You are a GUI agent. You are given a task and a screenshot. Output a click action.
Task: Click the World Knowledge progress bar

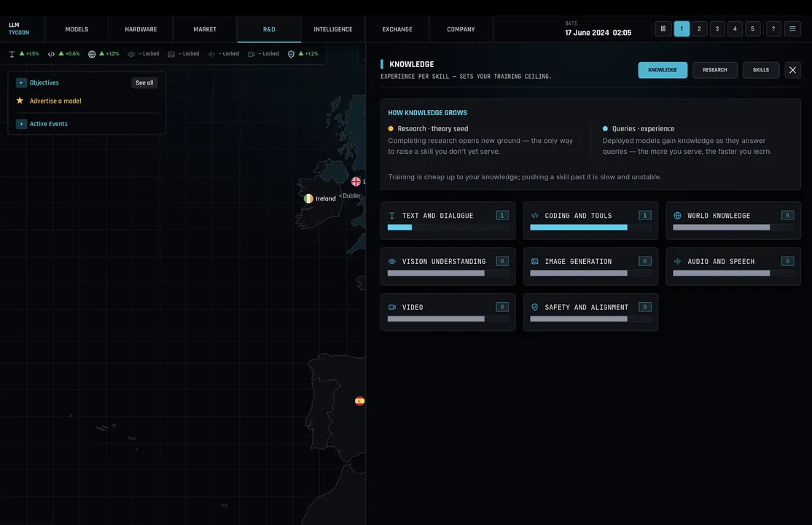[x=733, y=227]
